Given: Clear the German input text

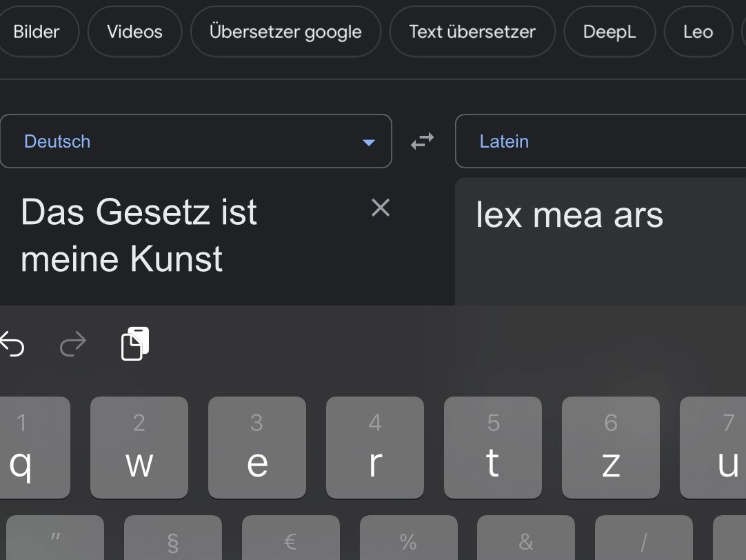Looking at the screenshot, I should pyautogui.click(x=381, y=208).
